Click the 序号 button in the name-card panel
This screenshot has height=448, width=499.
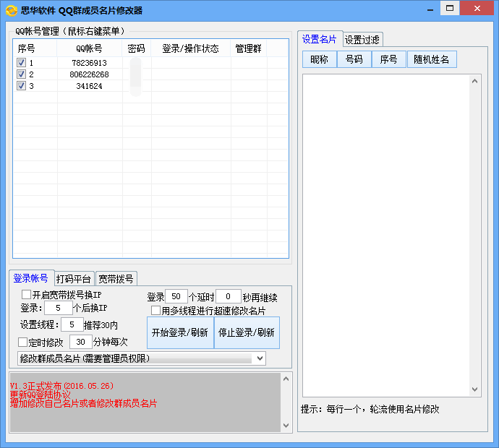tap(389, 59)
